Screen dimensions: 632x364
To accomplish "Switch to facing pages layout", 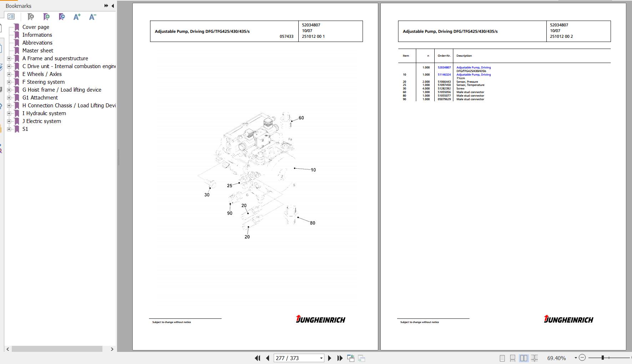I will [524, 358].
